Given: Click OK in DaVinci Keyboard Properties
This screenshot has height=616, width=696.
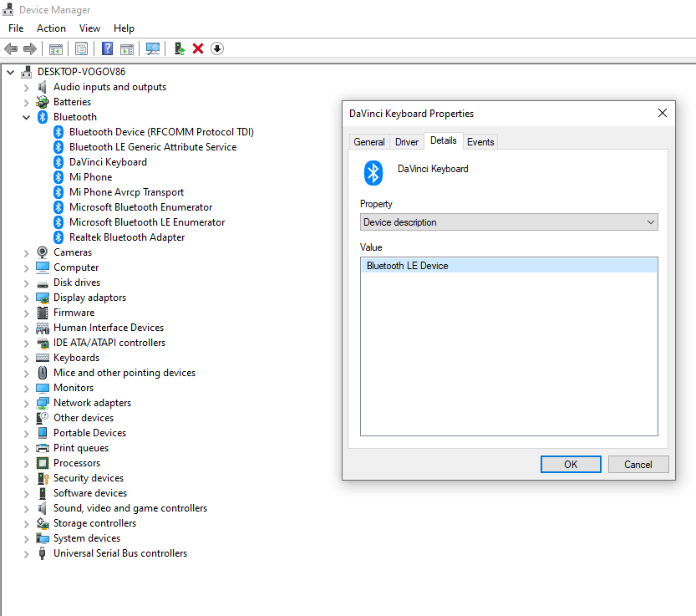Looking at the screenshot, I should click(x=571, y=464).
